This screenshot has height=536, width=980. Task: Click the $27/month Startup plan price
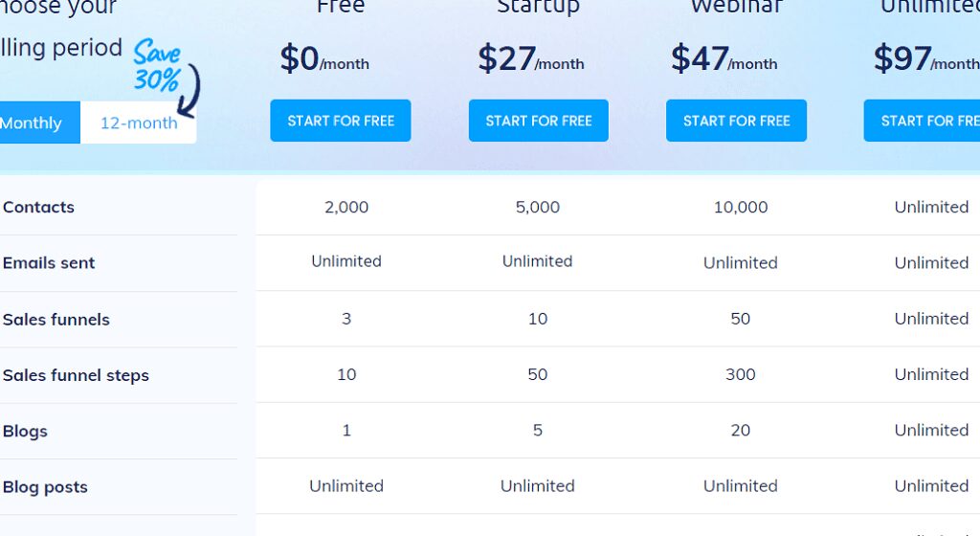(530, 59)
